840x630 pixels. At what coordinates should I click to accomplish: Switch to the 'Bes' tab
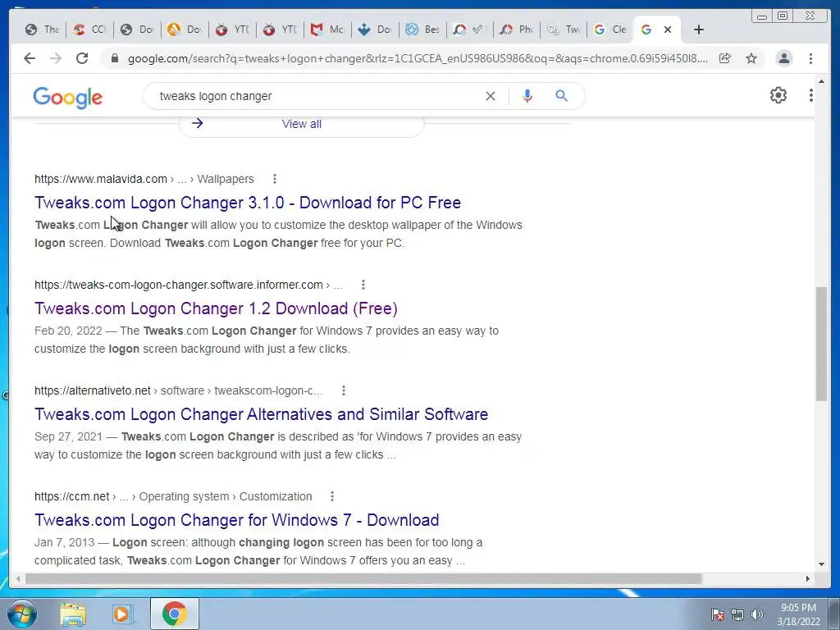[x=422, y=30]
